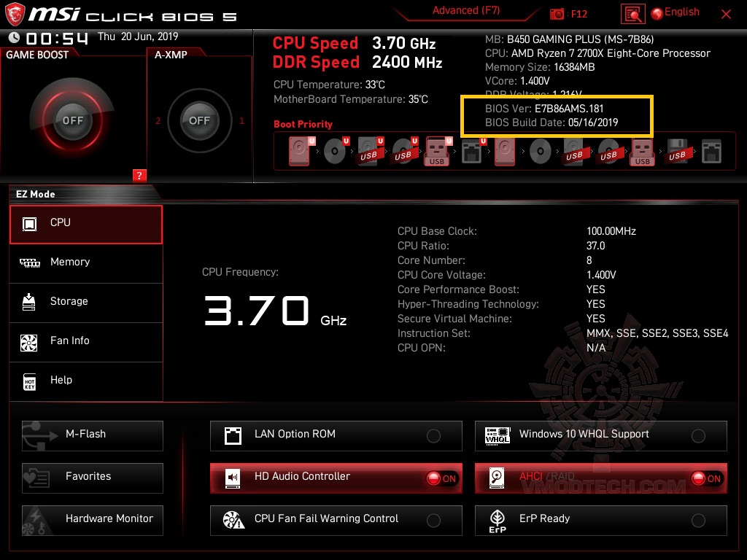Viewport: 747px width, 560px height.
Task: Click the CPU Ratio value 37.0
Action: click(595, 246)
